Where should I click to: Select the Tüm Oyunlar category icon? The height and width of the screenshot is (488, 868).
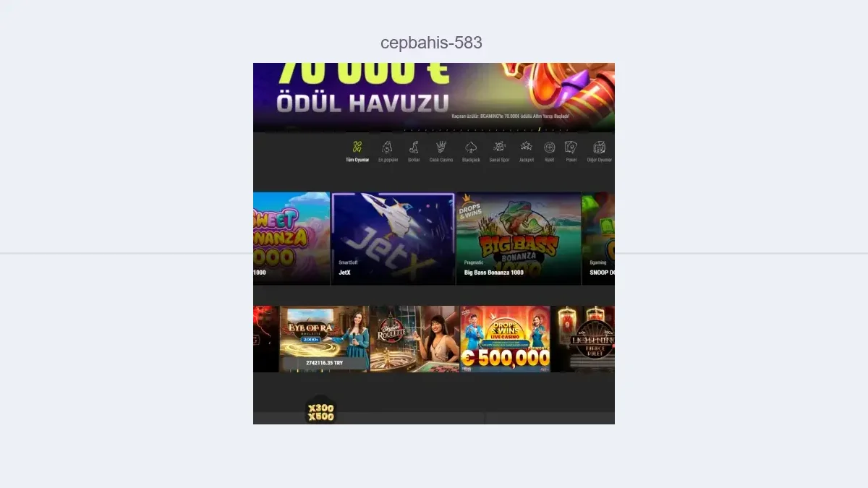click(x=357, y=151)
